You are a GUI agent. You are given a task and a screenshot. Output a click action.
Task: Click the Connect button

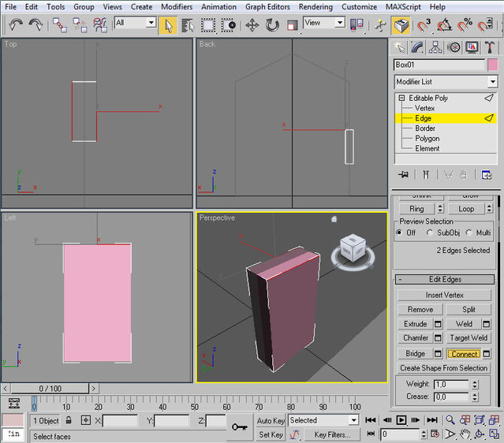[x=464, y=354]
